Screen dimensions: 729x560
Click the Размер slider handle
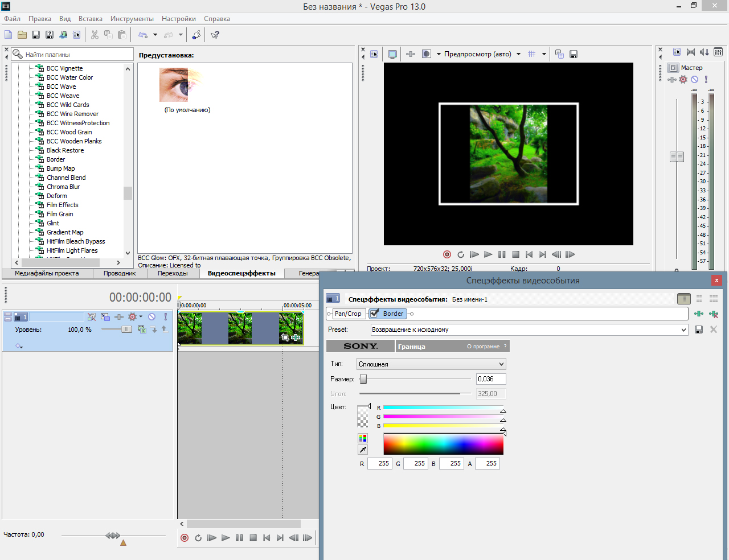pyautogui.click(x=363, y=379)
